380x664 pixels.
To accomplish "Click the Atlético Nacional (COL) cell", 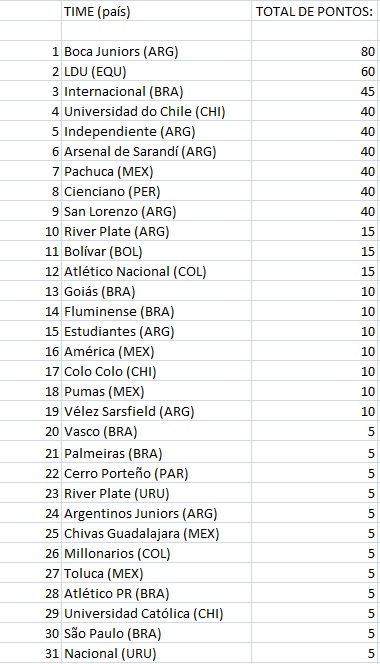I will (x=156, y=271).
